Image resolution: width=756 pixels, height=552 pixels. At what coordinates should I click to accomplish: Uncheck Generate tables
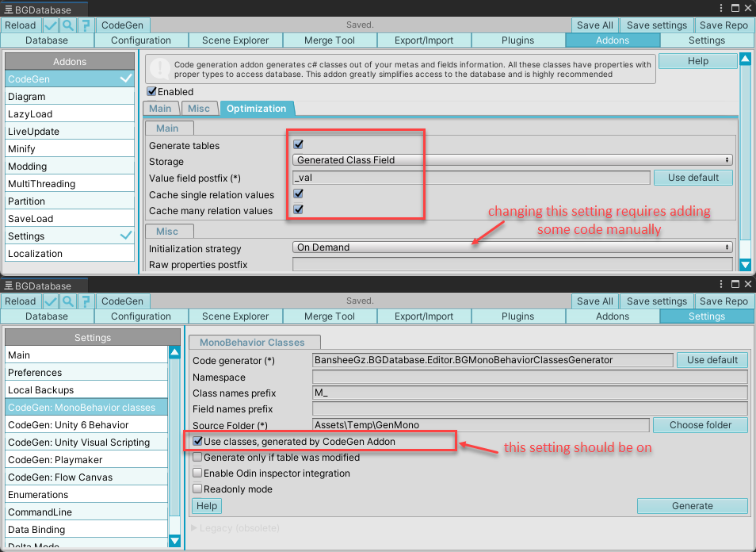tap(299, 144)
